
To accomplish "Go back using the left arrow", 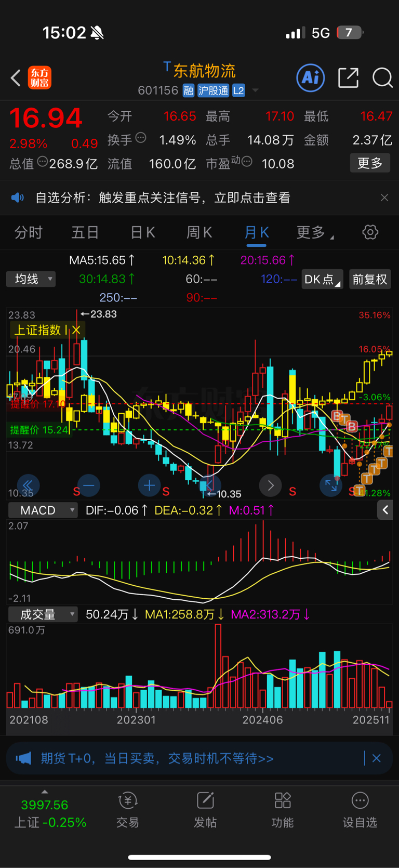I will click(x=16, y=78).
